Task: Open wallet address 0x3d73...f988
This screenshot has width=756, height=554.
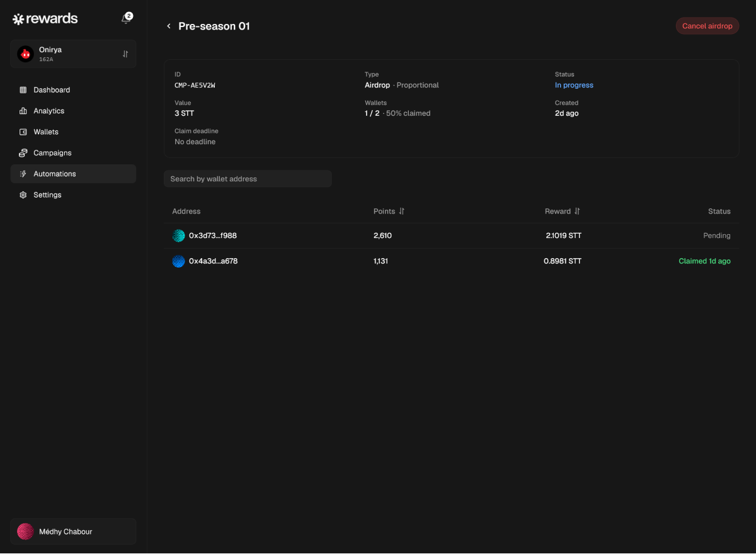Action: point(213,235)
